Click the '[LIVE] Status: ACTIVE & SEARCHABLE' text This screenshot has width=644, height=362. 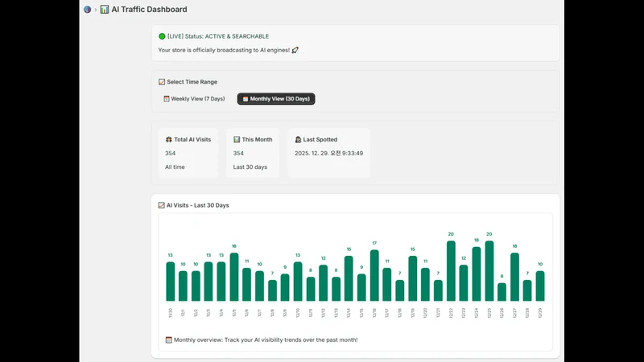[x=218, y=36]
